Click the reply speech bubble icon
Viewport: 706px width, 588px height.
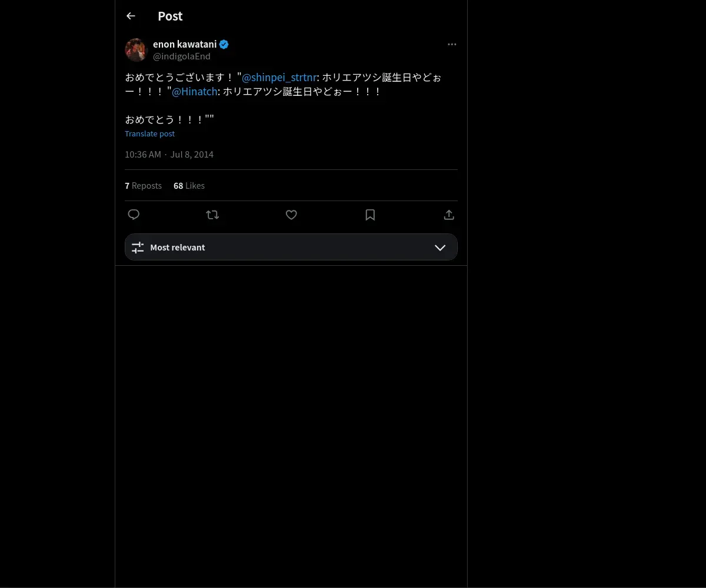[x=134, y=215]
